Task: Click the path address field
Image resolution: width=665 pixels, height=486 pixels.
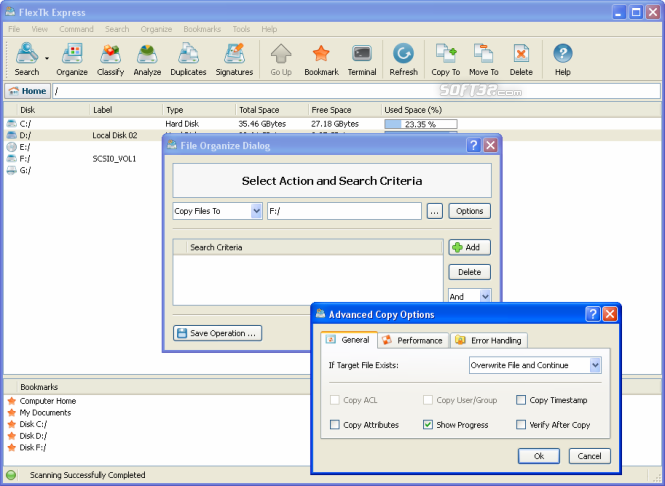Action: coord(356,91)
